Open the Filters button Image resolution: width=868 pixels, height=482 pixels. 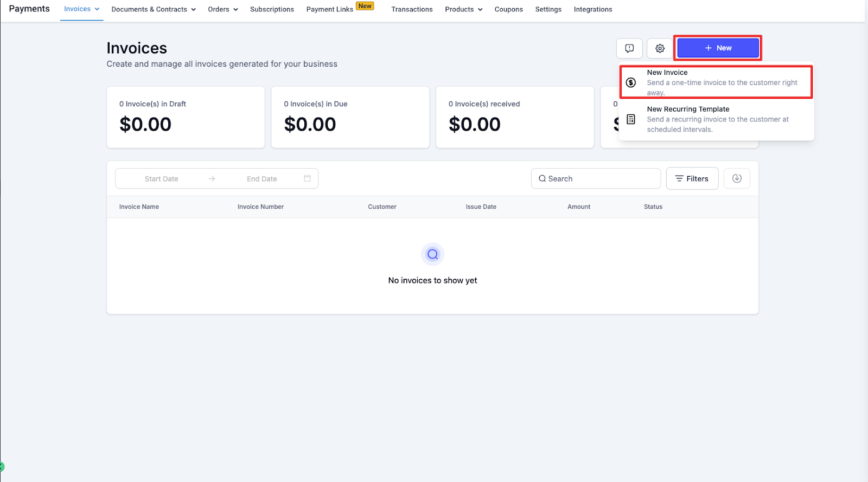point(692,178)
